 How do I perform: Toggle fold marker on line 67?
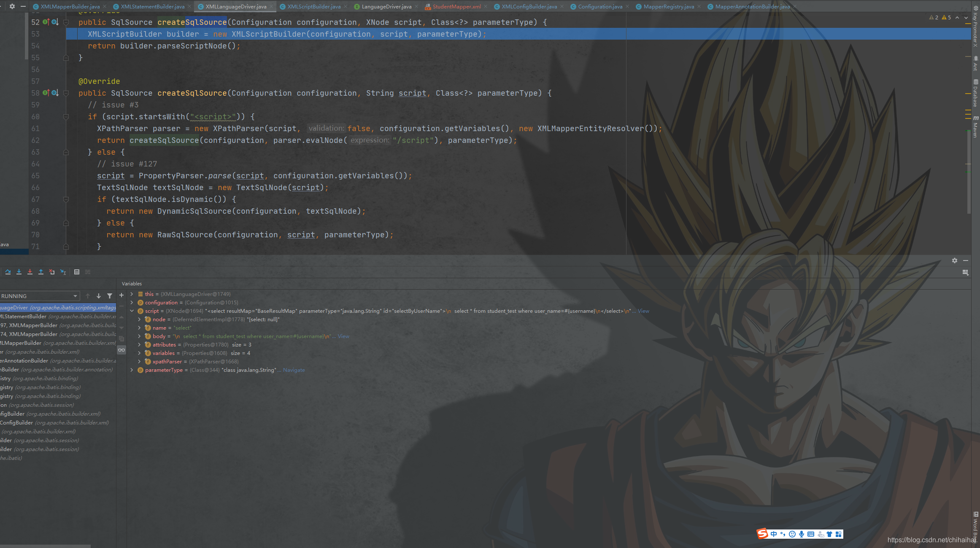point(66,199)
